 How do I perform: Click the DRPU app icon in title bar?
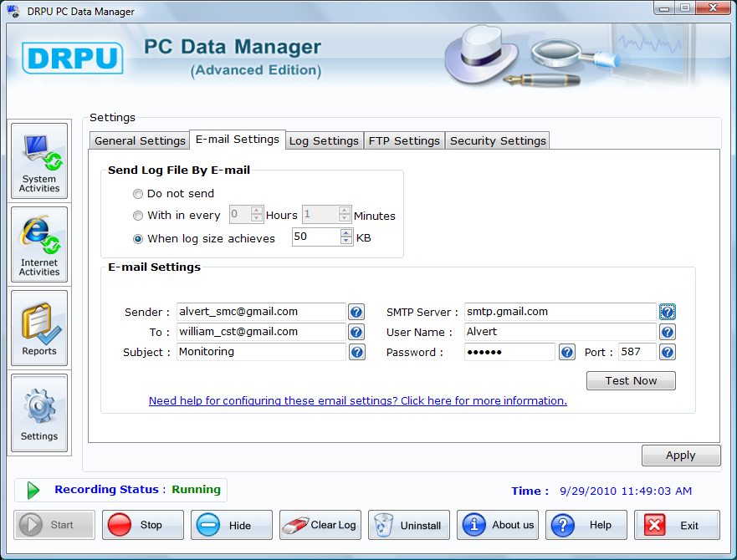click(x=13, y=11)
